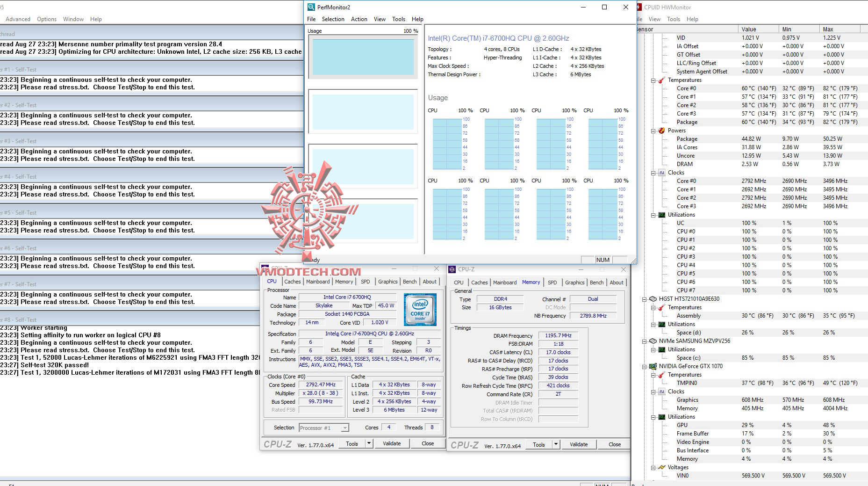
Task: Open the Selection menu in PerfMonitor2
Action: pyautogui.click(x=333, y=19)
